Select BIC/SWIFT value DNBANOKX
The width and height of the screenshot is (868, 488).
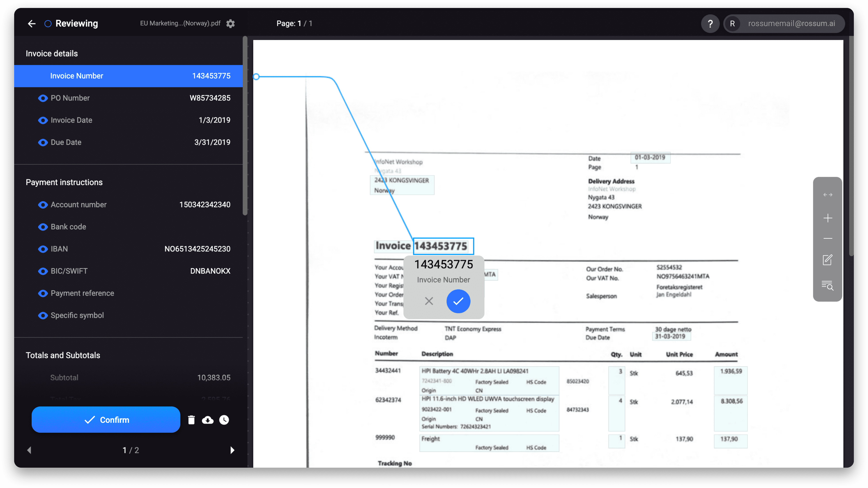pyautogui.click(x=210, y=271)
